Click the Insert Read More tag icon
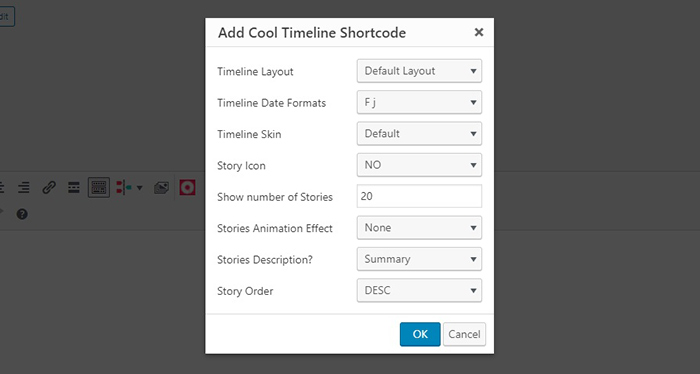The image size is (700, 374). [x=74, y=187]
